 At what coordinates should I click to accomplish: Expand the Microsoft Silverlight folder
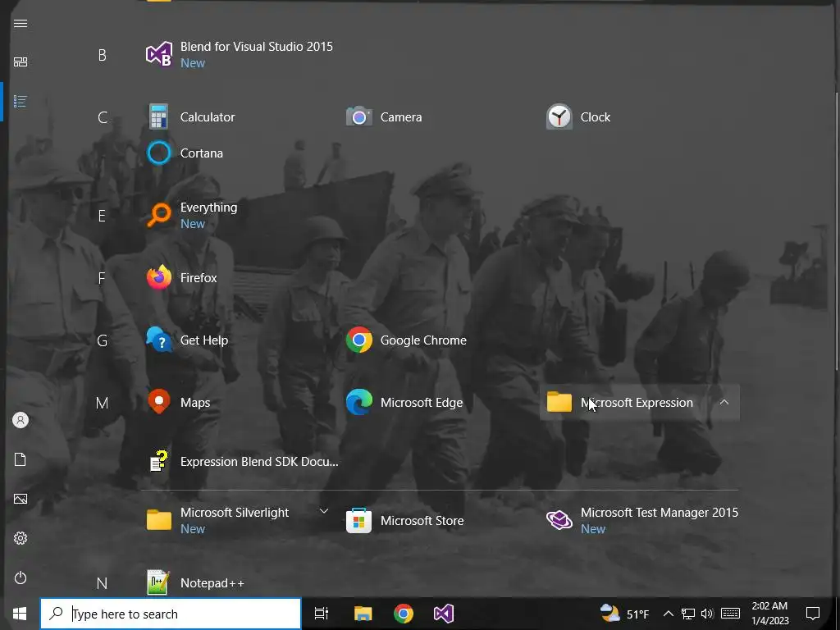(x=323, y=511)
